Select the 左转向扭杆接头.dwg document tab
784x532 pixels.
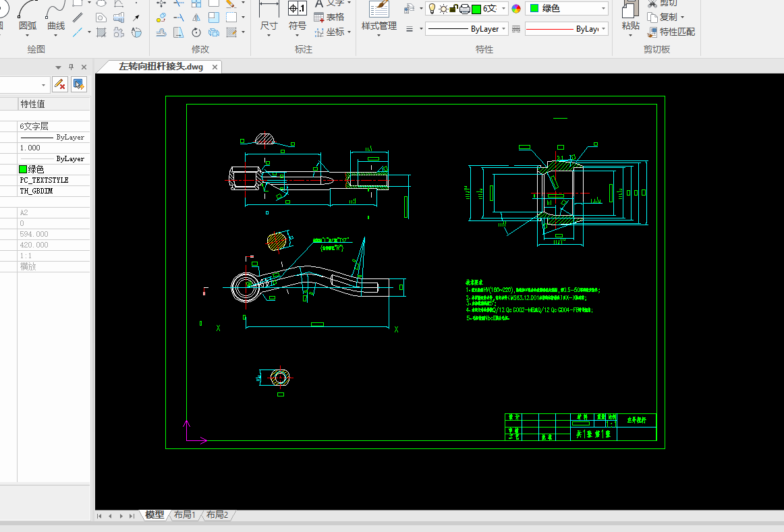tap(161, 67)
